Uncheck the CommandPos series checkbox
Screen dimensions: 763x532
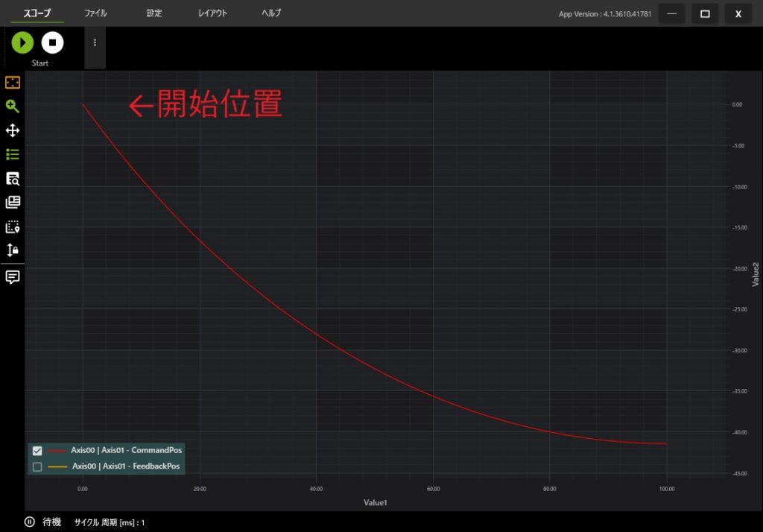pyautogui.click(x=37, y=450)
